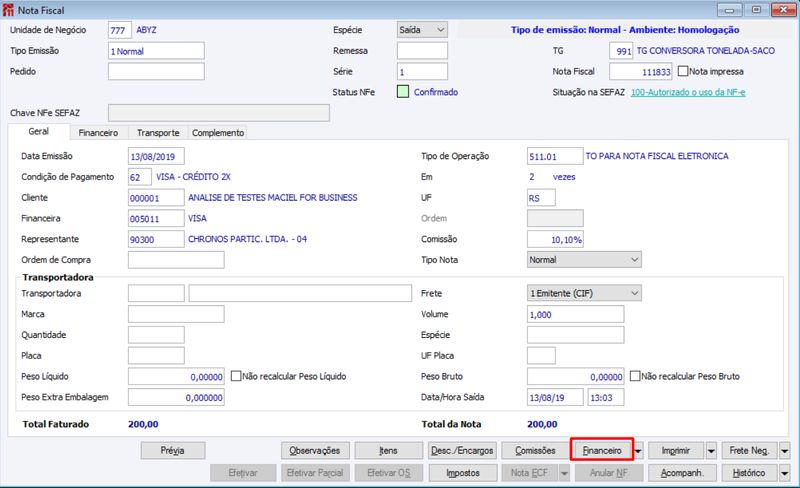Minimize the Nota Fiscal window
The width and height of the screenshot is (800, 488).
[730, 10]
